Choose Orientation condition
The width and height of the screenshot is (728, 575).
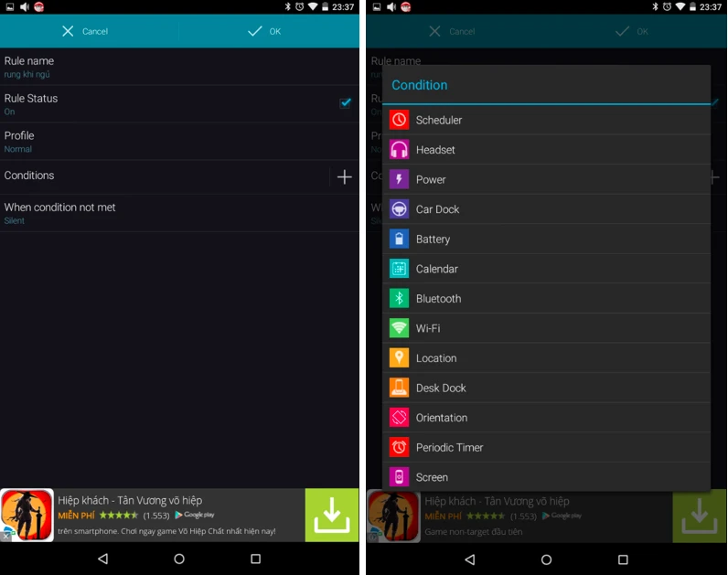point(547,417)
